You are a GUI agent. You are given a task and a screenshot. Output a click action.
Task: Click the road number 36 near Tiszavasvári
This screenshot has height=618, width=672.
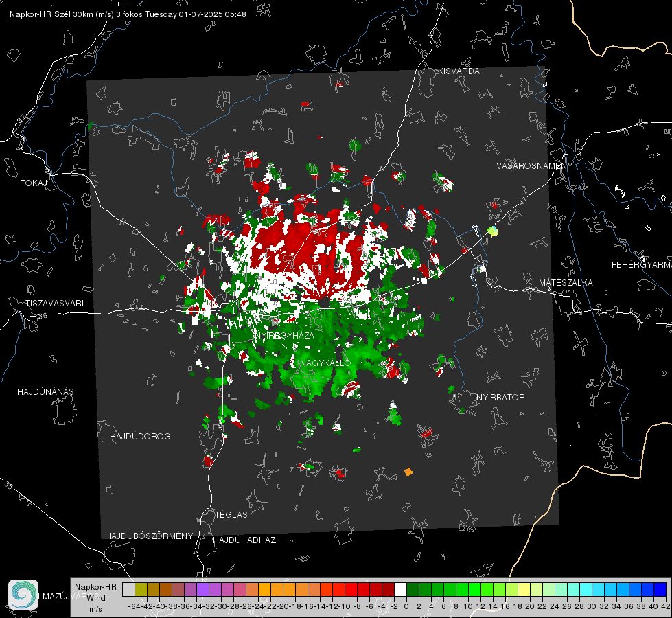(43, 316)
